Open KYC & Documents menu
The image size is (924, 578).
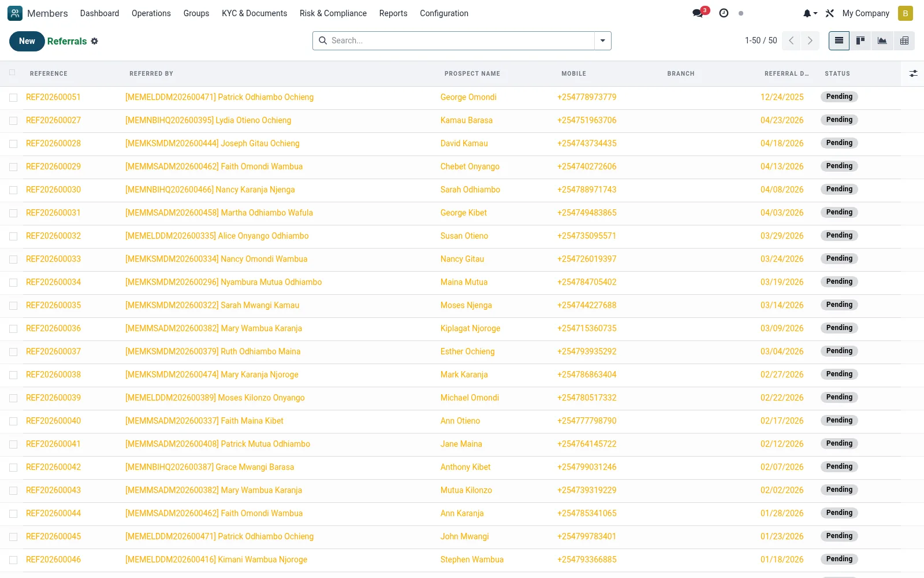coord(254,13)
